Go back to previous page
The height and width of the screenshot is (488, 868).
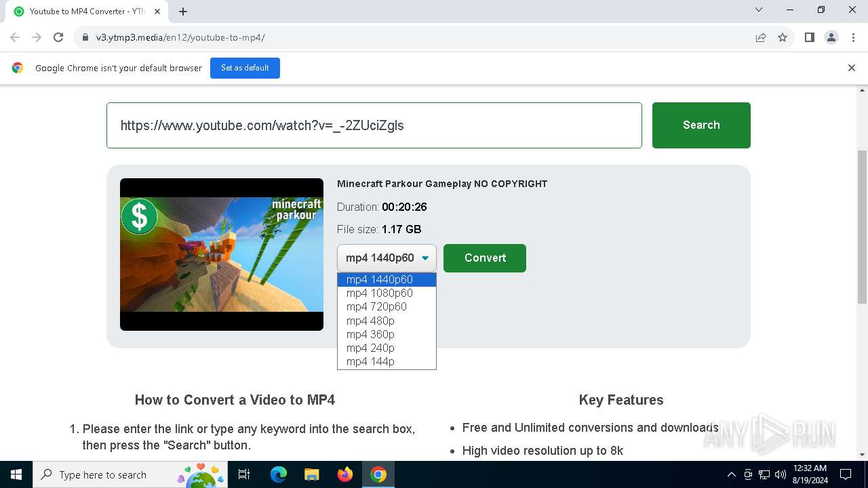[x=15, y=37]
